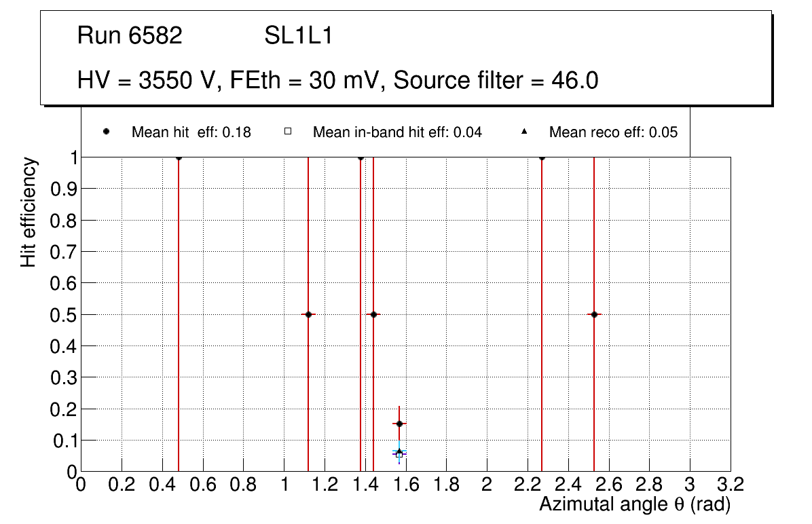Click the open square in-band point near 1.57 rad
812x524 pixels.
tap(399, 454)
